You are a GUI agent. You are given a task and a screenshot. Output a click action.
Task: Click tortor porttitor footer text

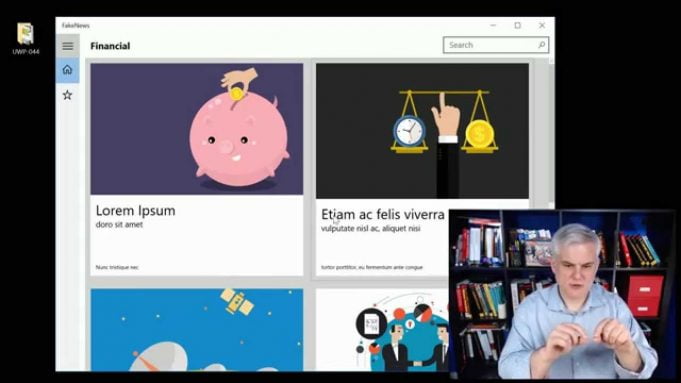(372, 267)
